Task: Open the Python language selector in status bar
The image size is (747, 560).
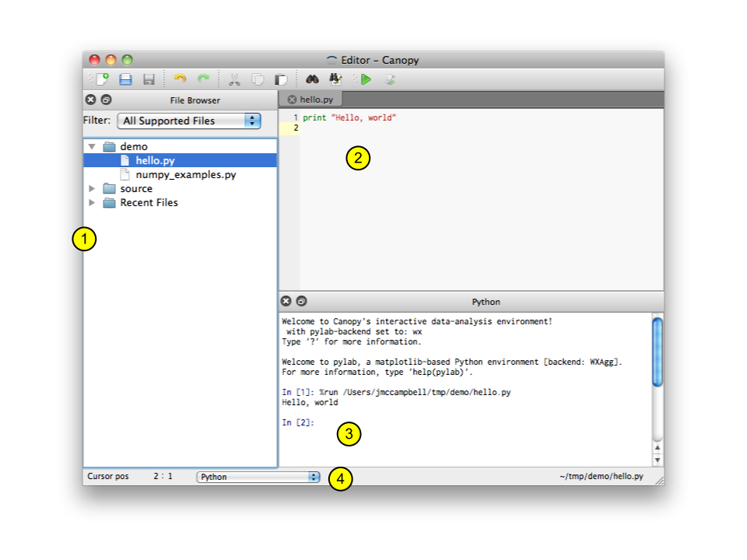Action: point(258,477)
